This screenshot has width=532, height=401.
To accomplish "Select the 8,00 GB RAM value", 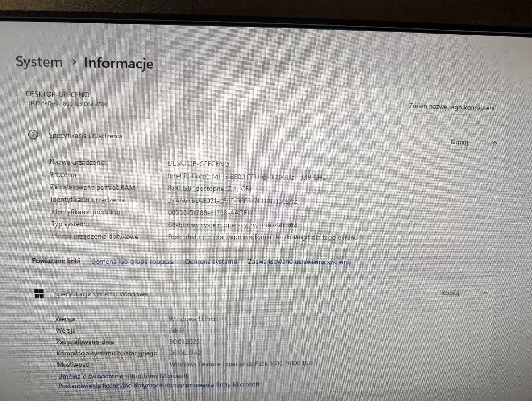I will 209,189.
